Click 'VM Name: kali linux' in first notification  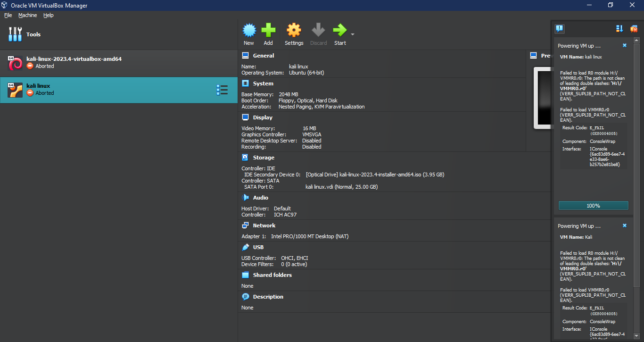[581, 57]
